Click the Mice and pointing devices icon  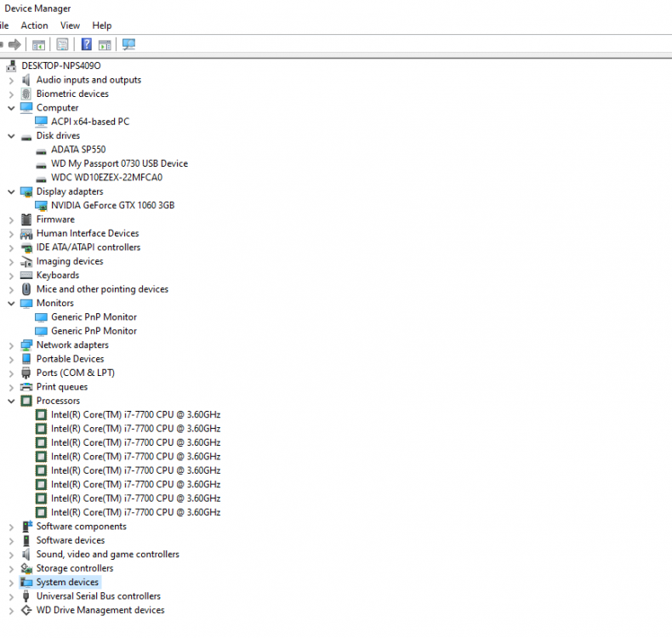[26, 289]
